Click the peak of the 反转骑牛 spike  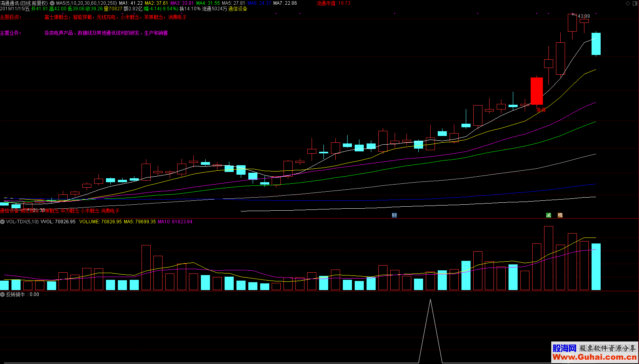coord(430,300)
